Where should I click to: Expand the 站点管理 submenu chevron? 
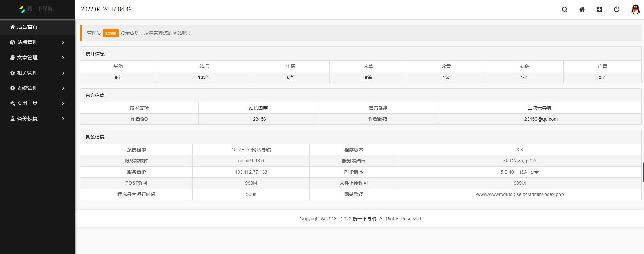click(x=63, y=42)
